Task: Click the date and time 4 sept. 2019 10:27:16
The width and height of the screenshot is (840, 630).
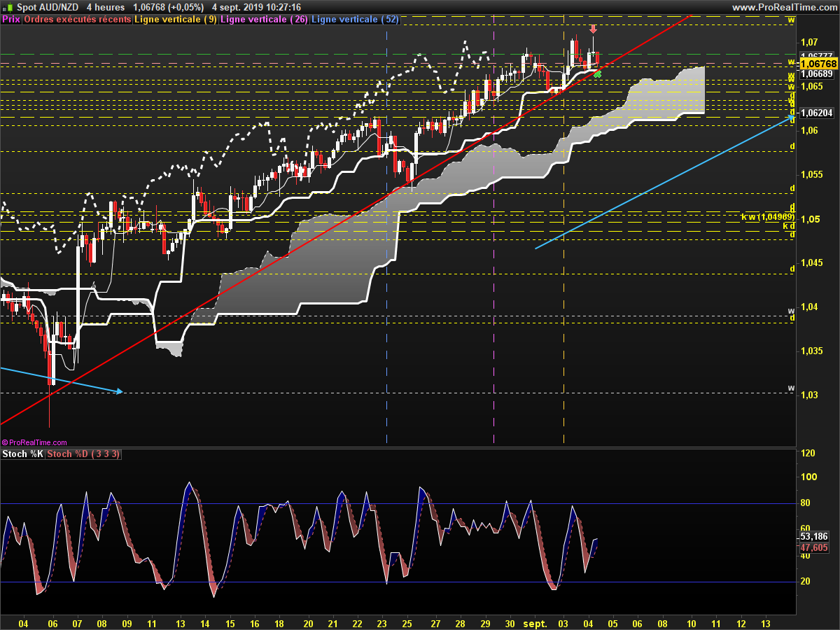Action: click(x=256, y=7)
